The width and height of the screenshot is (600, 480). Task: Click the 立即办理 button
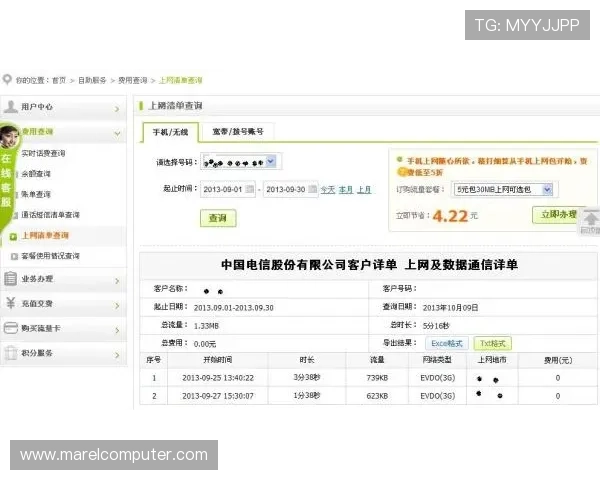(558, 214)
